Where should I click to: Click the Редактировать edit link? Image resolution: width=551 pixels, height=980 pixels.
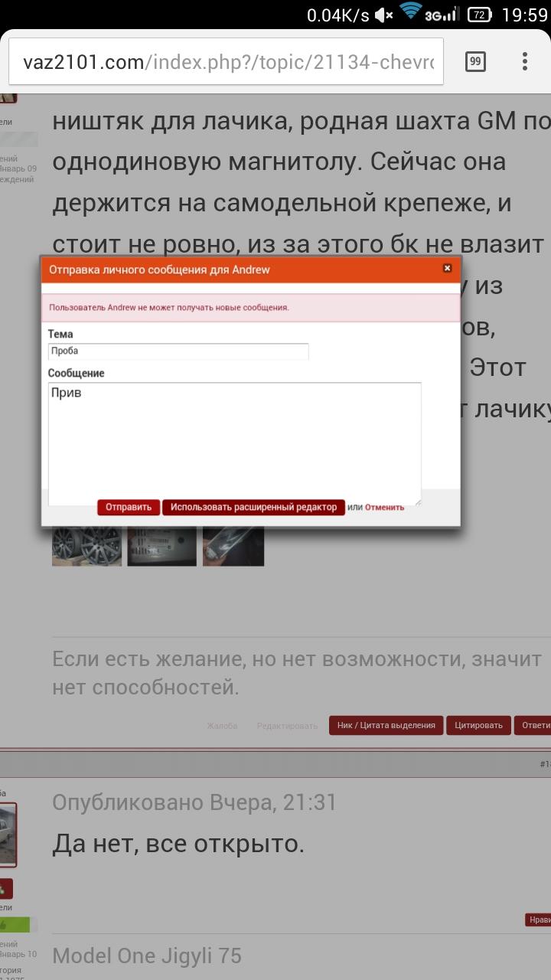tap(287, 725)
